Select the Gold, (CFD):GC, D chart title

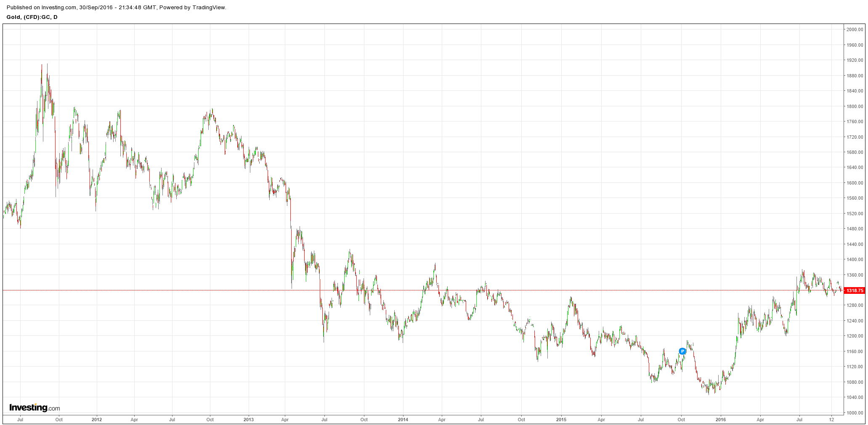(x=32, y=17)
